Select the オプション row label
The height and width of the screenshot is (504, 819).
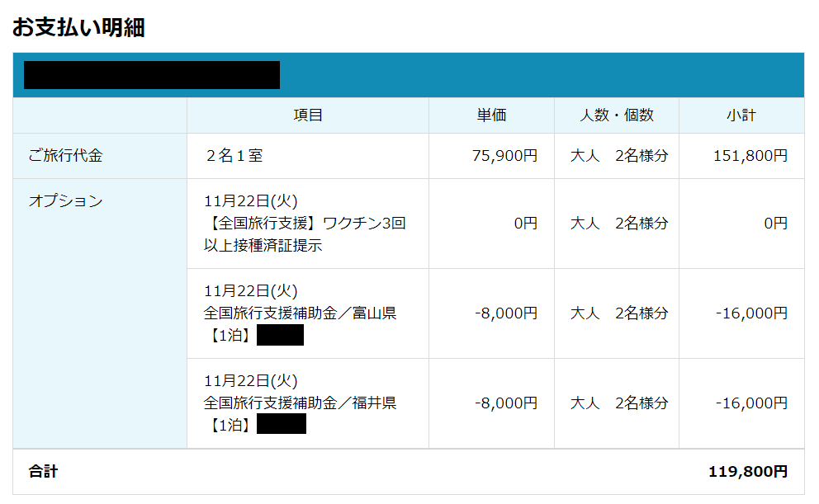tap(66, 200)
